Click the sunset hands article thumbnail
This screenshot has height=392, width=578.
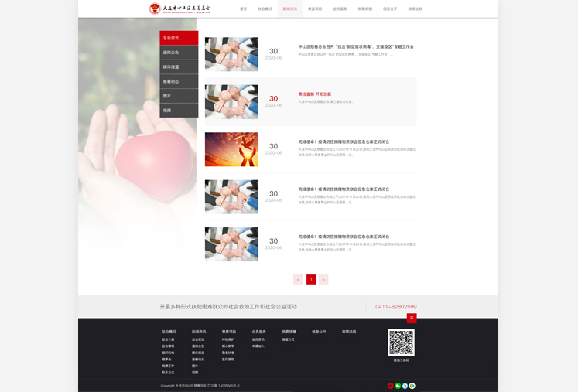[x=231, y=149]
